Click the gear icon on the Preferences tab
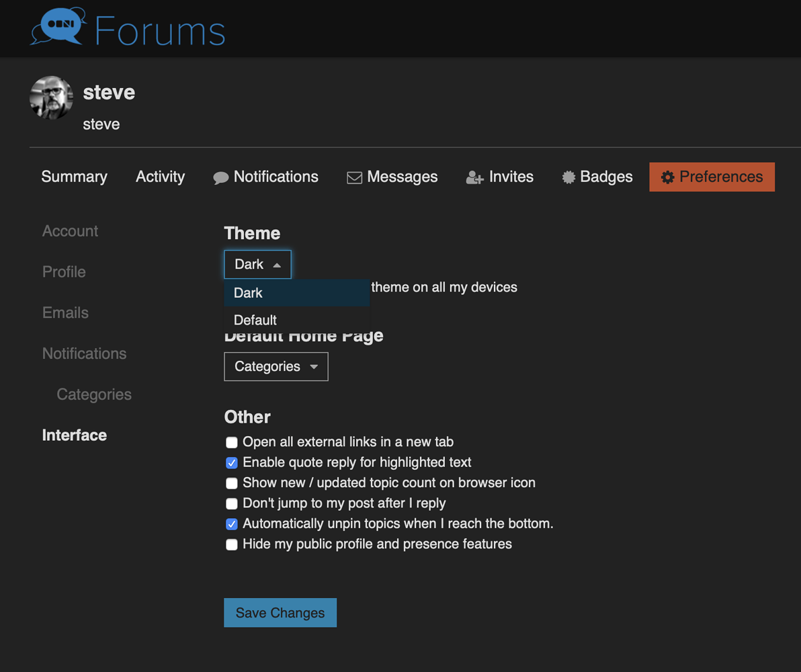 click(667, 177)
